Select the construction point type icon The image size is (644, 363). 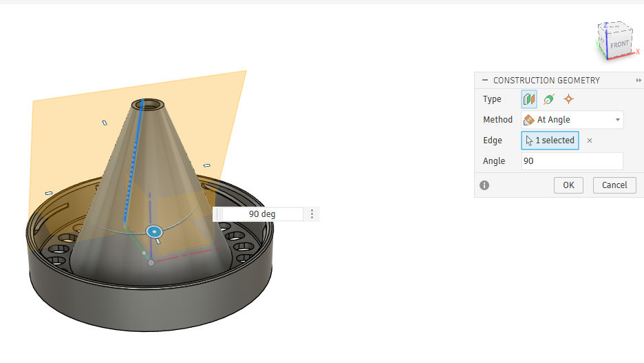coord(568,99)
